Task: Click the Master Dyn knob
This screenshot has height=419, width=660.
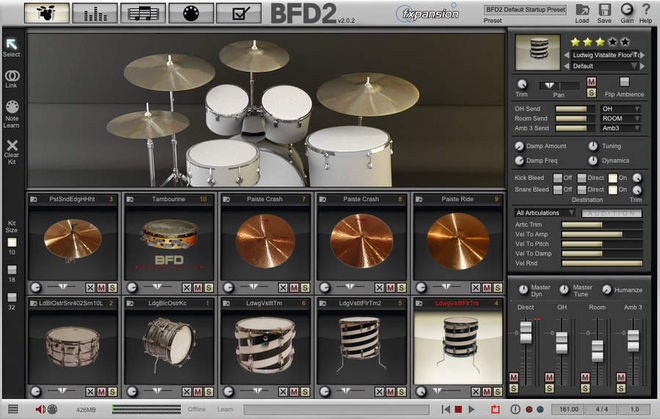Action: tap(523, 290)
